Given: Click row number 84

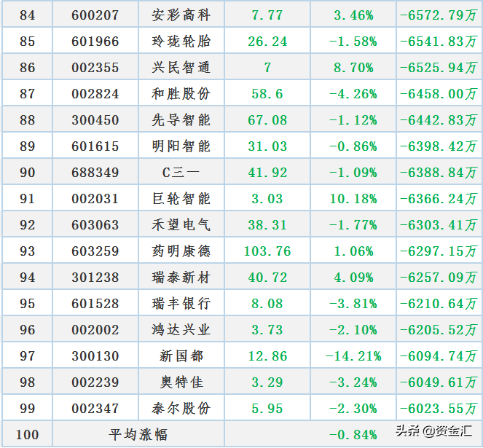Looking at the screenshot, I should [28, 15].
